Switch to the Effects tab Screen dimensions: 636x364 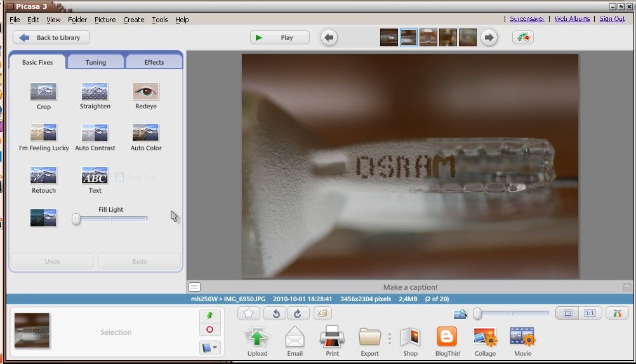[x=154, y=62]
